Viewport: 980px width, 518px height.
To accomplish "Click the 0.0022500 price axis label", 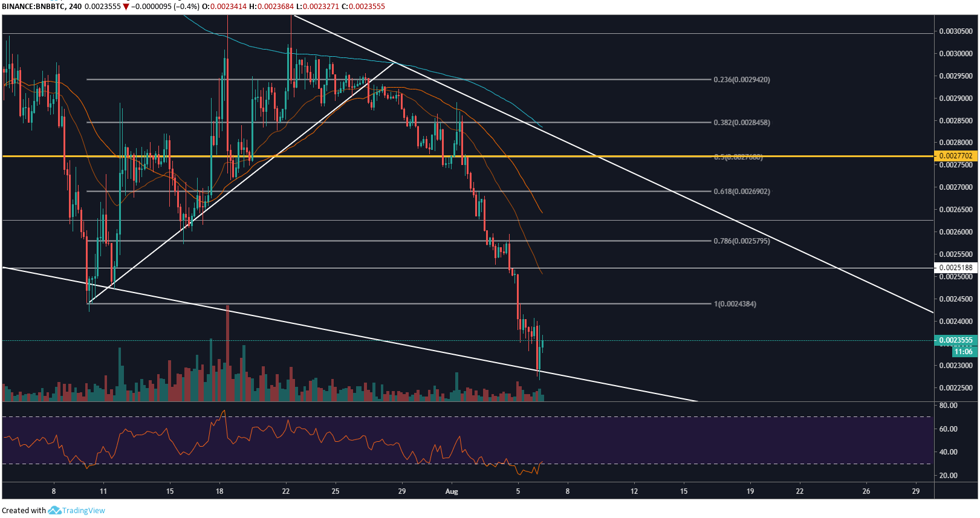I will [956, 388].
